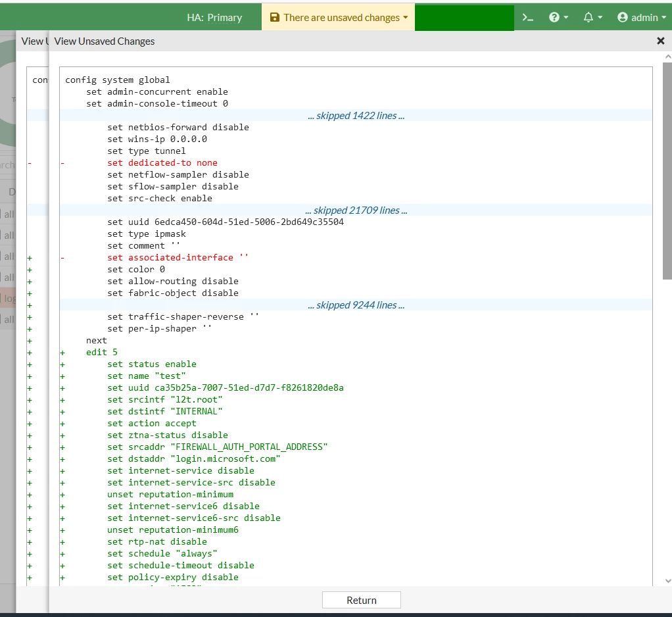Select the 'set netbios-forward disable' line
The image size is (672, 617).
(x=178, y=127)
